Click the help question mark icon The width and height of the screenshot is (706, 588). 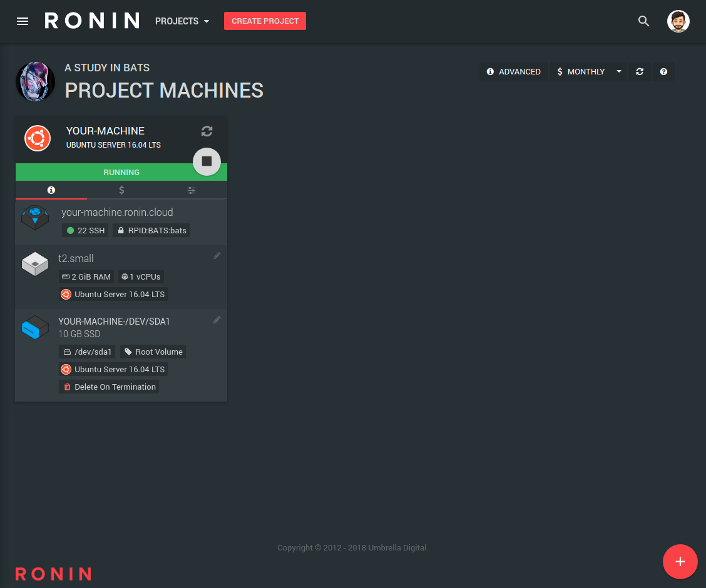(663, 71)
